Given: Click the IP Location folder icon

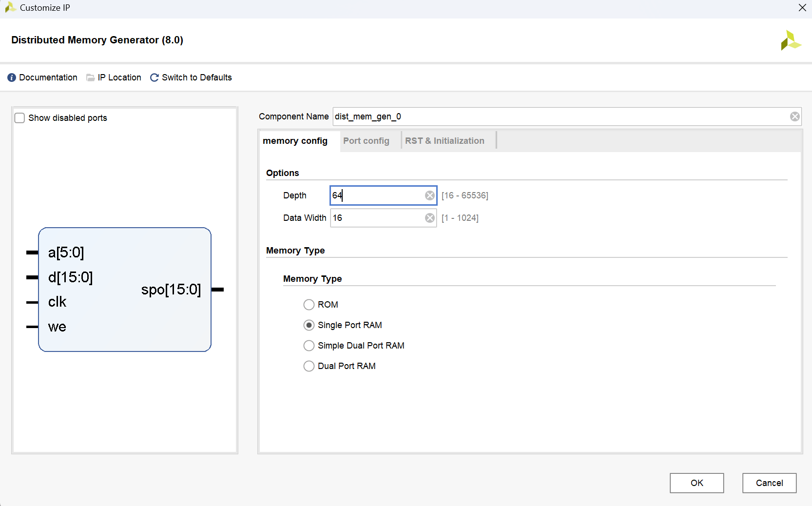Looking at the screenshot, I should click(91, 78).
